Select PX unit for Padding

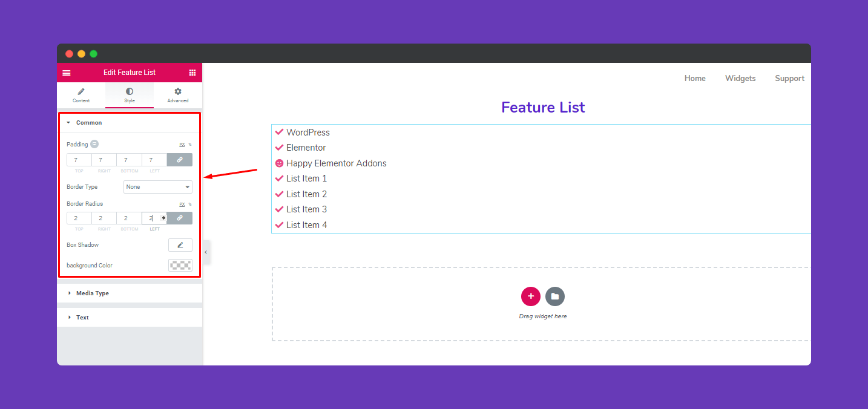[182, 145]
